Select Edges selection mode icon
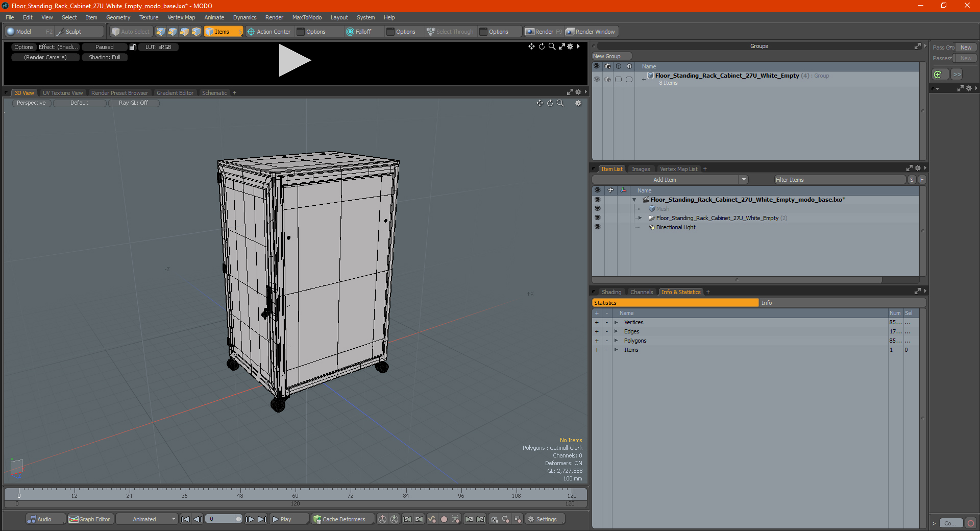This screenshot has width=980, height=531. click(173, 32)
